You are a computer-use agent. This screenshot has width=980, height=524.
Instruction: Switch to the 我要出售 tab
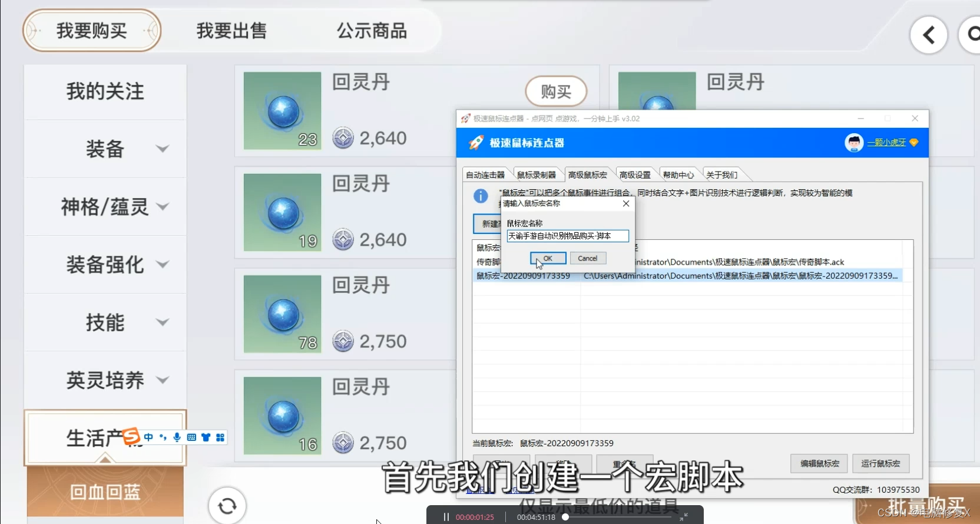click(x=232, y=31)
